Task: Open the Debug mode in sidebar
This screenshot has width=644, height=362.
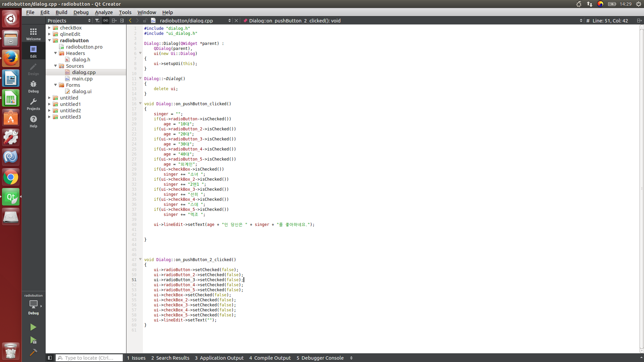Action: 33,86
